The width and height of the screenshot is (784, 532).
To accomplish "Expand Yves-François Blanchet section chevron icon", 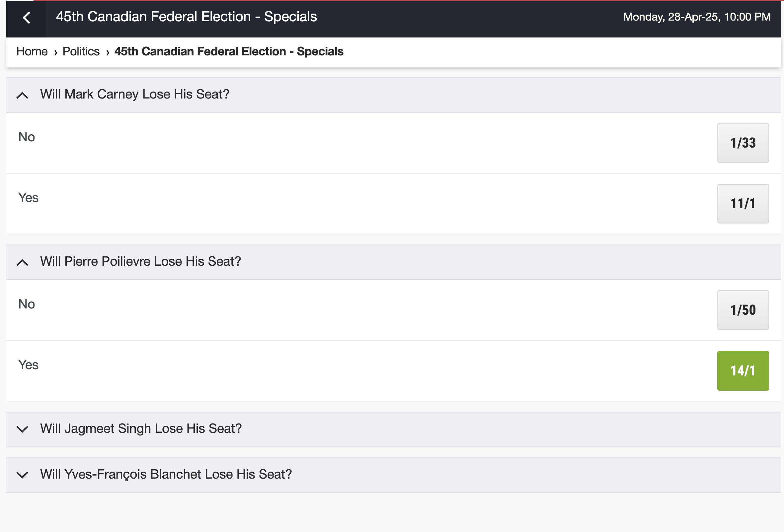I will (22, 475).
